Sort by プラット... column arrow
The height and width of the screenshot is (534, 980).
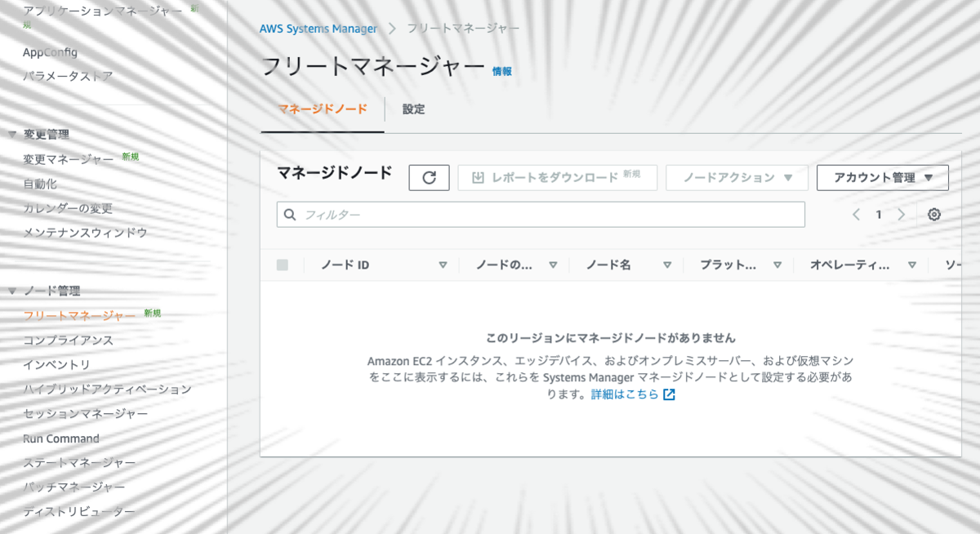[777, 265]
